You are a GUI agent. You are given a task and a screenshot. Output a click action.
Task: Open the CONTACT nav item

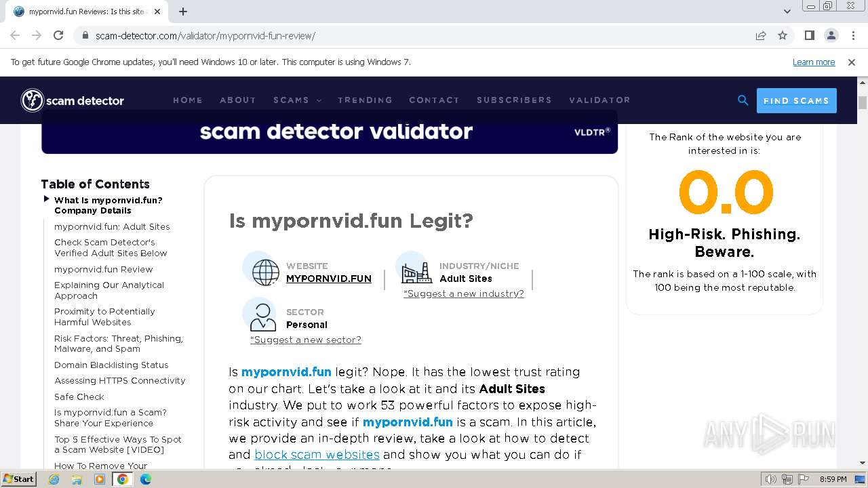click(x=434, y=100)
